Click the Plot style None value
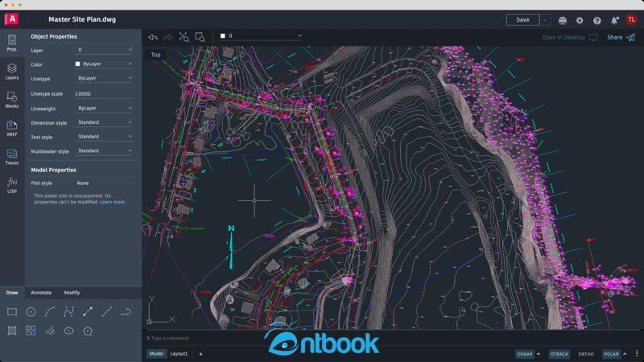The image size is (644, 362). click(83, 183)
